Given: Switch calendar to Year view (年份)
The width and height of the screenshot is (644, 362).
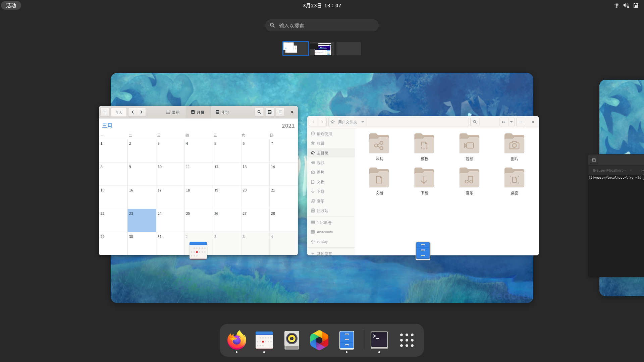Looking at the screenshot, I should (x=222, y=112).
